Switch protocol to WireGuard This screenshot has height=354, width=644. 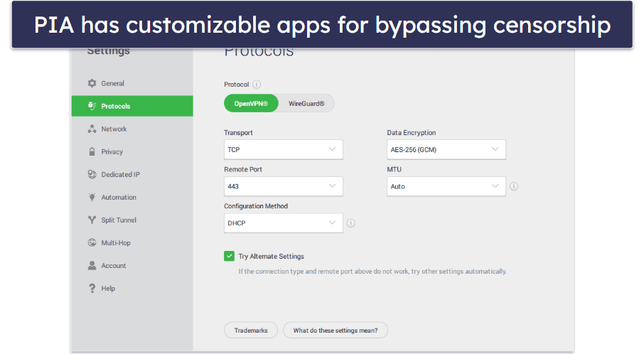(306, 104)
